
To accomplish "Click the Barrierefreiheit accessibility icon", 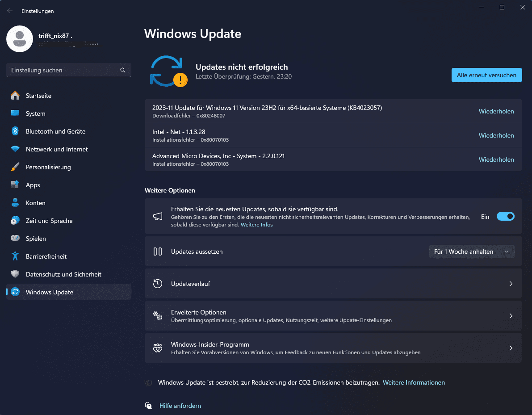I will tap(15, 256).
